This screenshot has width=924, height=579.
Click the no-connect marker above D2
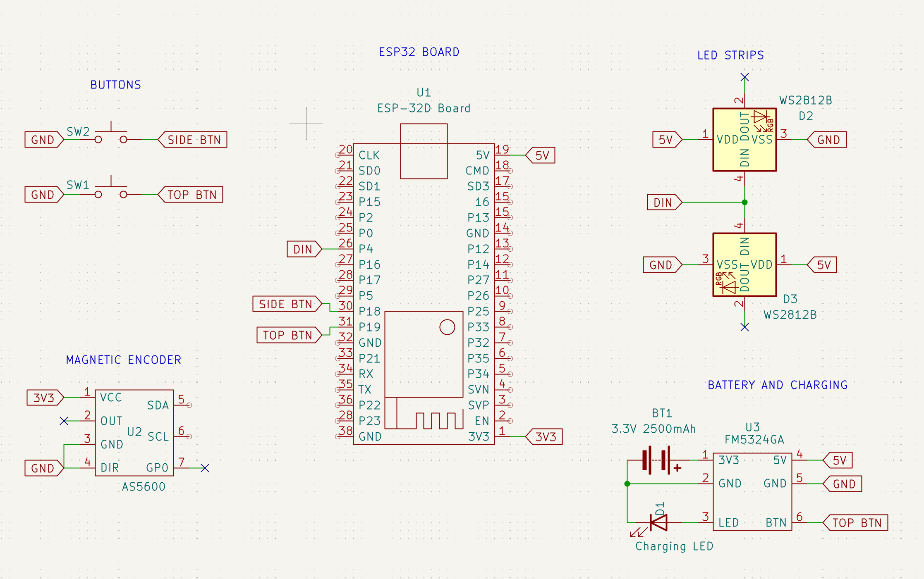tap(744, 77)
